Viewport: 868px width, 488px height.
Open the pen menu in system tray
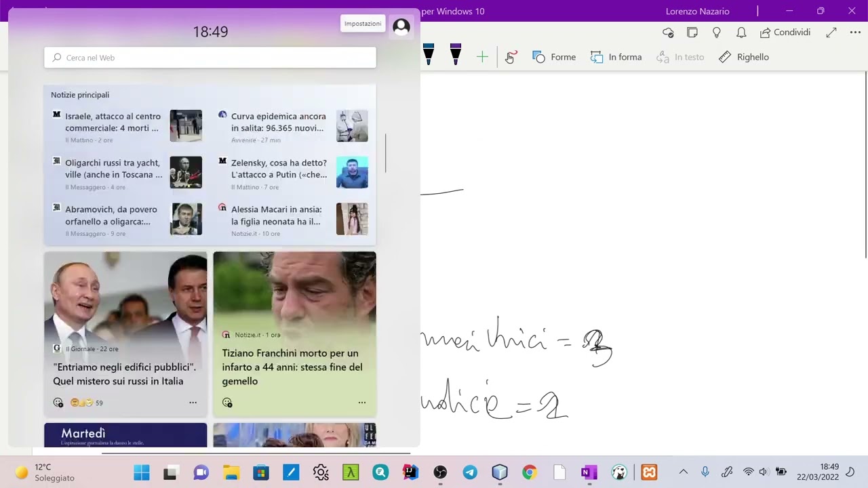coord(727,472)
